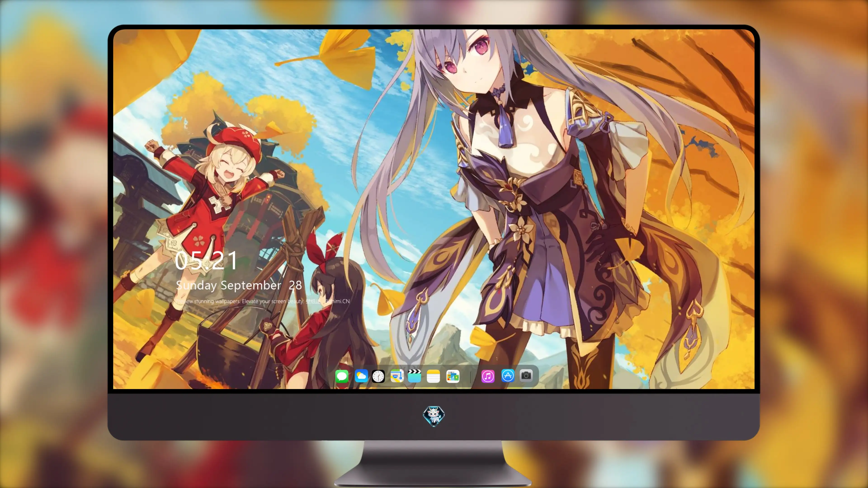The width and height of the screenshot is (868, 488).
Task: Click the dragon mascot logo on monitor chin
Action: coord(434,416)
